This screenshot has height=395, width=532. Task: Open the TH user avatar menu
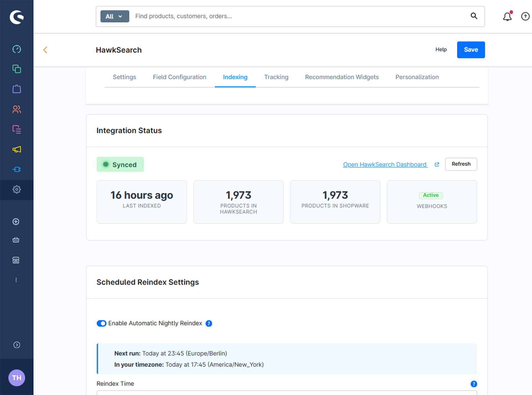17,378
